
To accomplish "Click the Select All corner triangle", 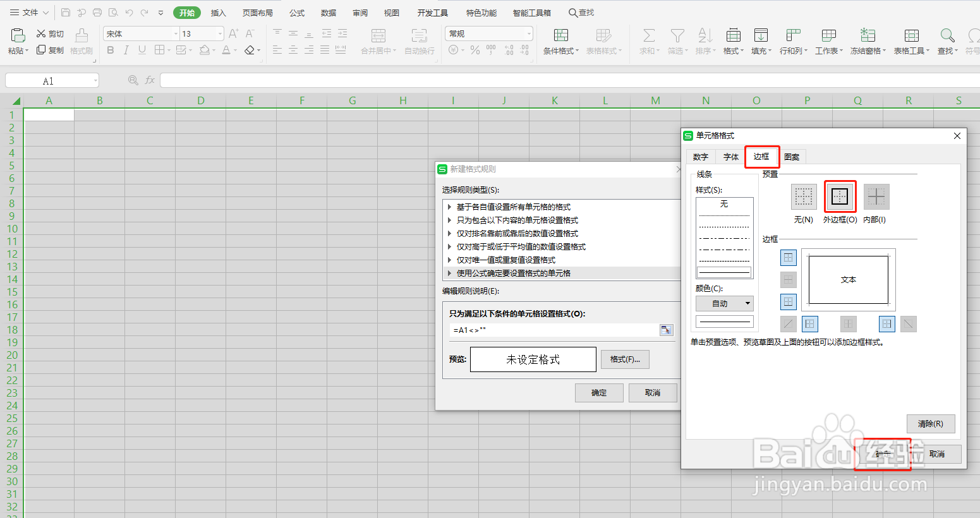I will [x=16, y=101].
